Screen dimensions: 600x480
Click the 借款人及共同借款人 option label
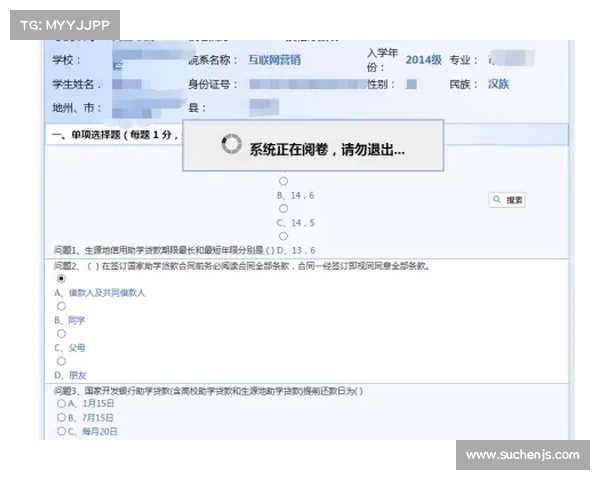point(99,293)
